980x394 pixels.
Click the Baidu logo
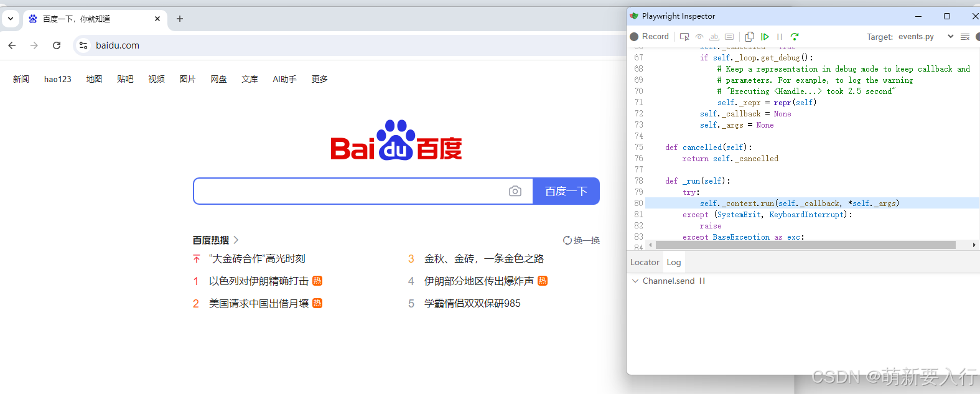tap(396, 140)
